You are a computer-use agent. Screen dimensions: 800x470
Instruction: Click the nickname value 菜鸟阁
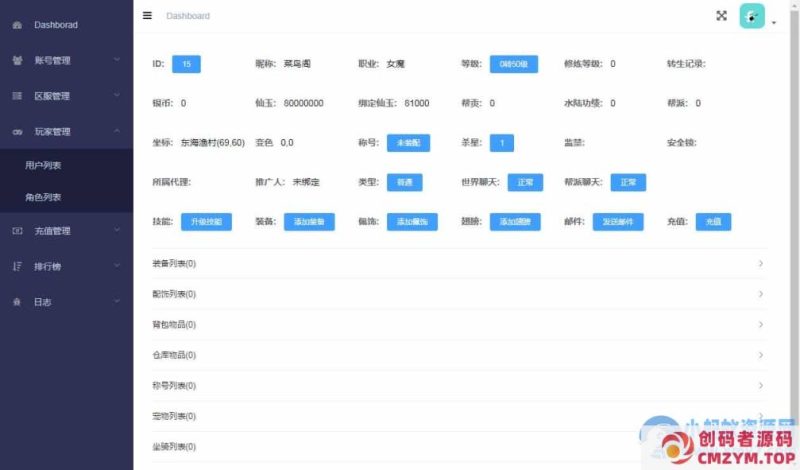pos(297,64)
